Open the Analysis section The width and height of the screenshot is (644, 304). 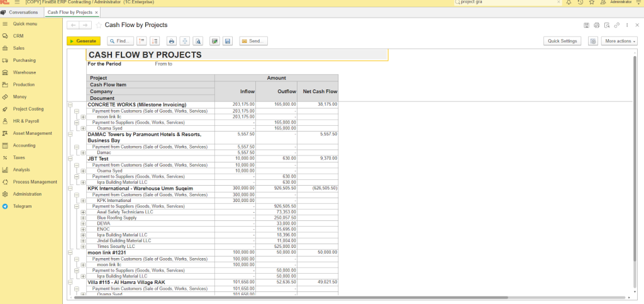21,170
